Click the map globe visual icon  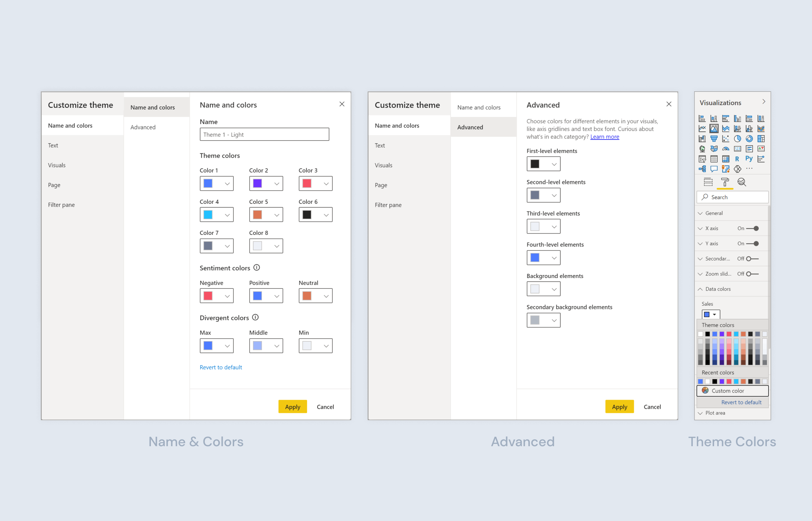click(x=703, y=149)
